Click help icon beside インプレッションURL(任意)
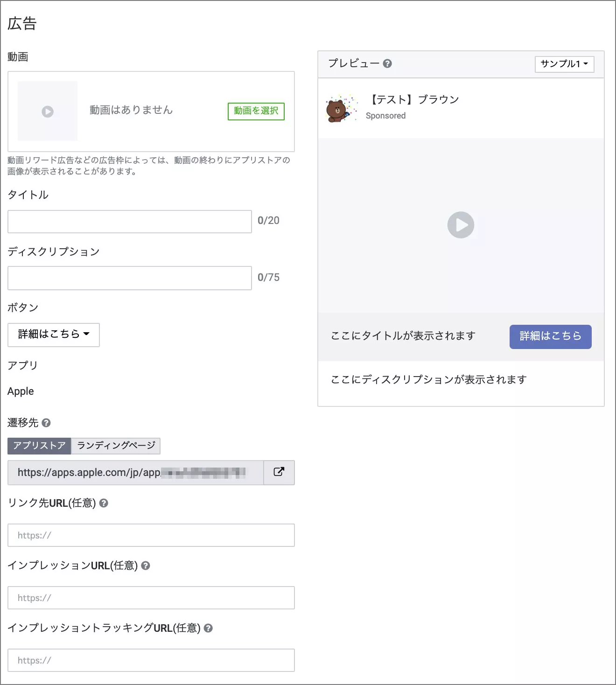The width and height of the screenshot is (616, 685). click(146, 566)
